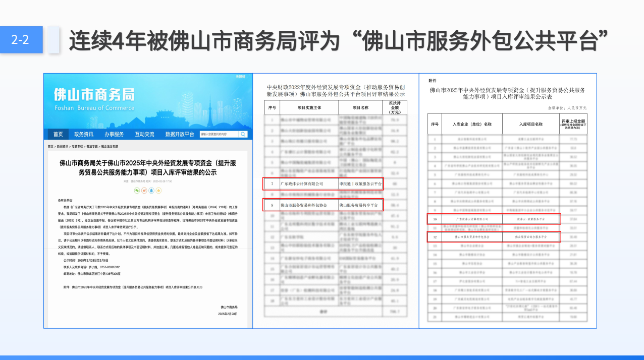Click the Weibo share icon
This screenshot has height=360, width=644.
[x=144, y=191]
